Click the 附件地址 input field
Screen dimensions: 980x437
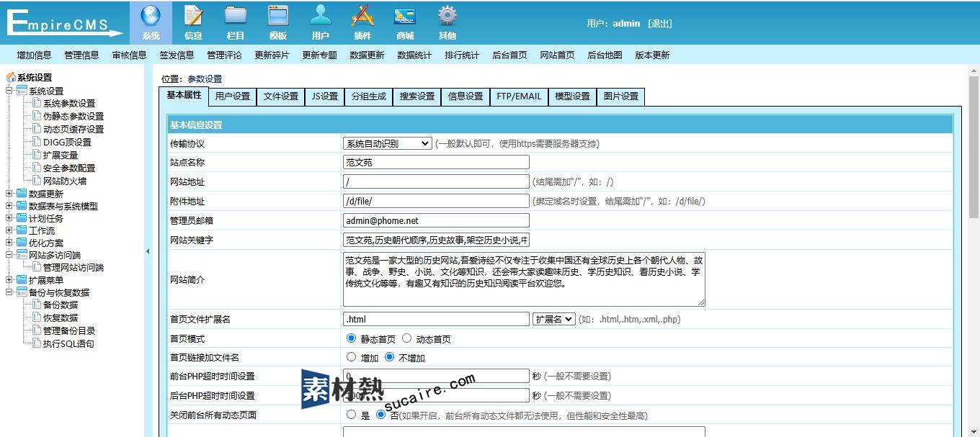(436, 201)
